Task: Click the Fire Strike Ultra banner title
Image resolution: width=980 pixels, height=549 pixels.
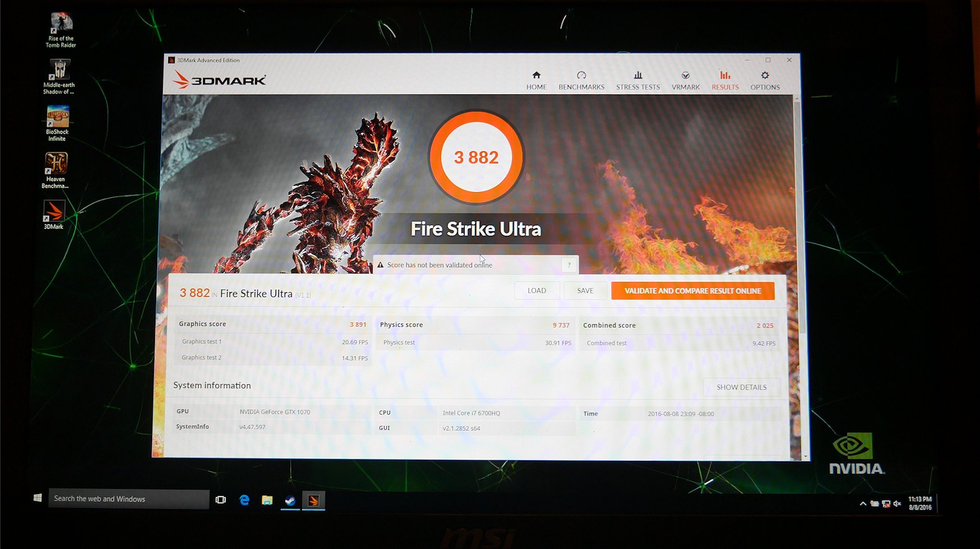Action: coord(475,229)
